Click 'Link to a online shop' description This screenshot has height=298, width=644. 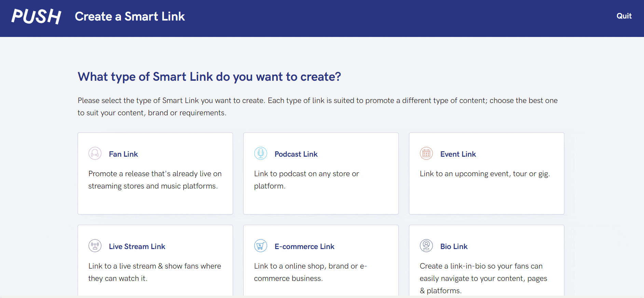(x=311, y=272)
